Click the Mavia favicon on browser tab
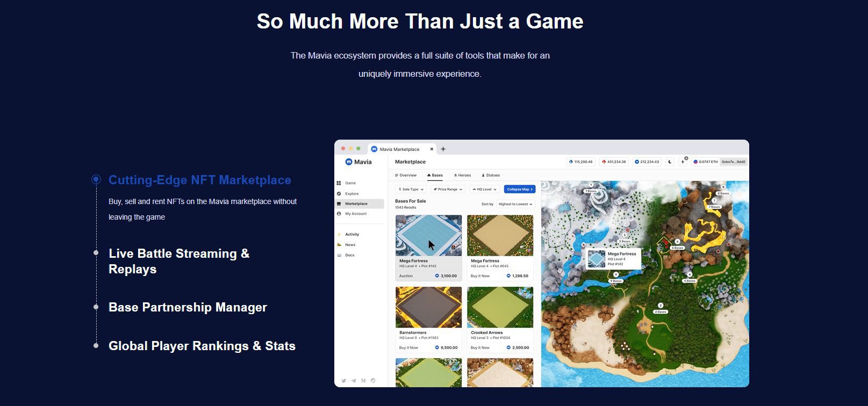Screen dimensions: 868x406 [374, 149]
